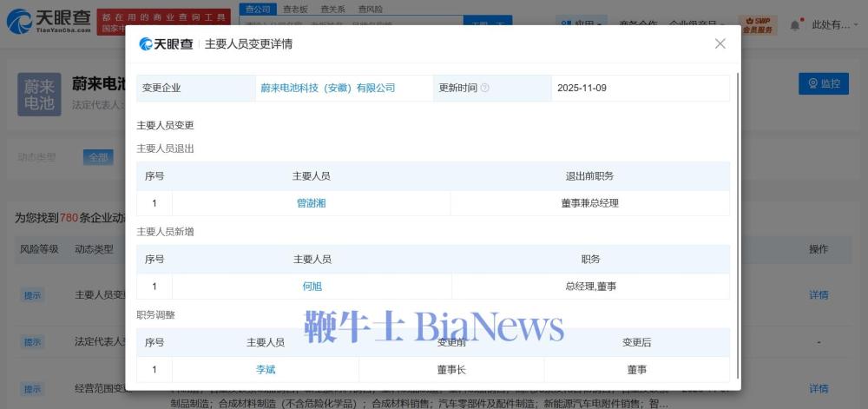Click the 操作 column header
Viewport: 868px width, 409px height.
[819, 249]
